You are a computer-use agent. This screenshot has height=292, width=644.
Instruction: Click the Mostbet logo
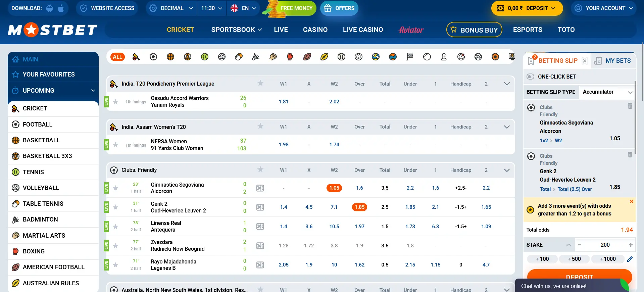(x=53, y=30)
